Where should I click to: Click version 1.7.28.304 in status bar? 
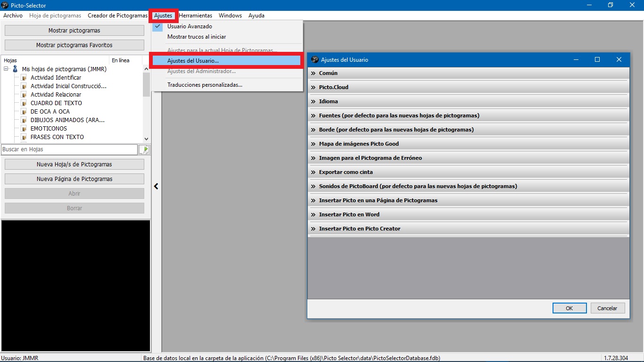coord(616,358)
